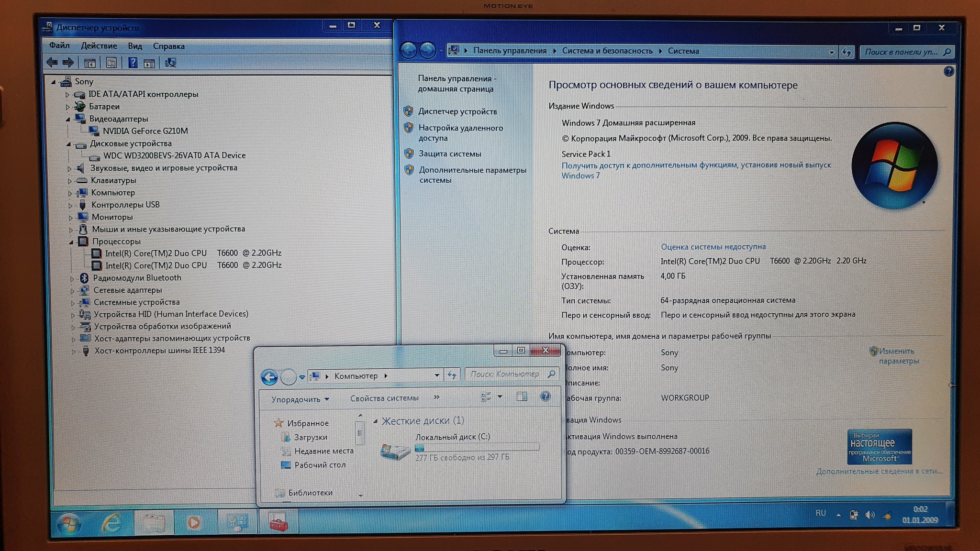The height and width of the screenshot is (551, 980).
Task: Click the red toolbox taskbar icon
Action: [278, 523]
